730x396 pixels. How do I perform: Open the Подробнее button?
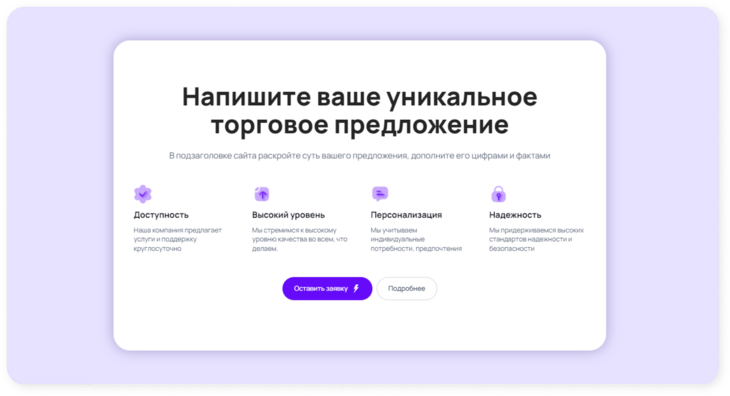point(406,289)
